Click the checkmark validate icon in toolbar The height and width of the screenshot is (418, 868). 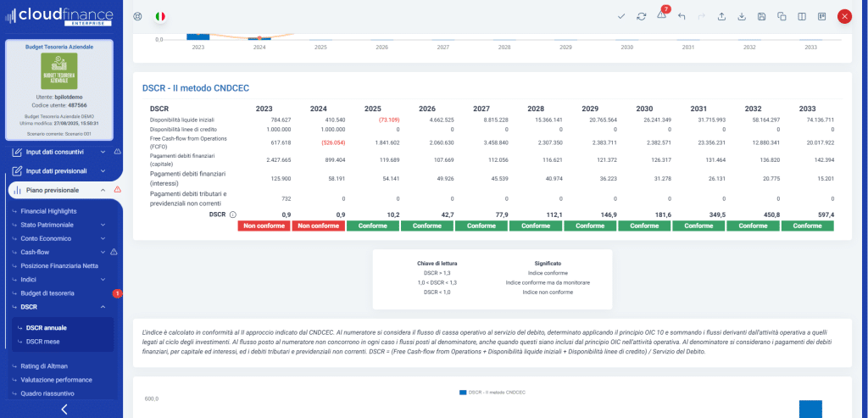(x=621, y=16)
